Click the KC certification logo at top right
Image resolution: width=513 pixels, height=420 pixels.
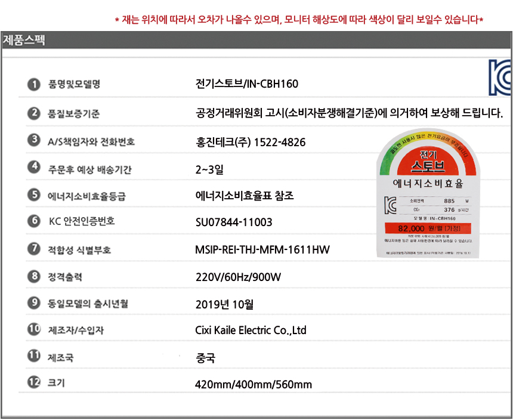[x=500, y=78]
